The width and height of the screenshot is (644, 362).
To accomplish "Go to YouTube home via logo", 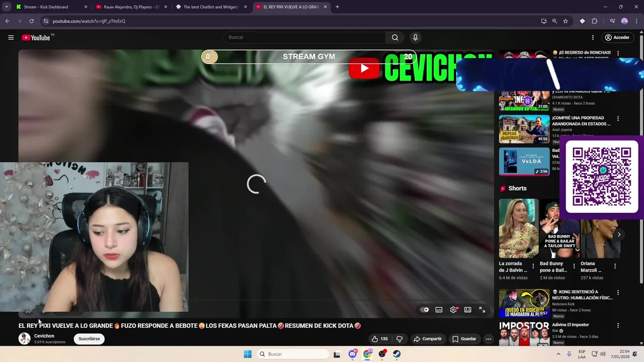I will point(36,38).
